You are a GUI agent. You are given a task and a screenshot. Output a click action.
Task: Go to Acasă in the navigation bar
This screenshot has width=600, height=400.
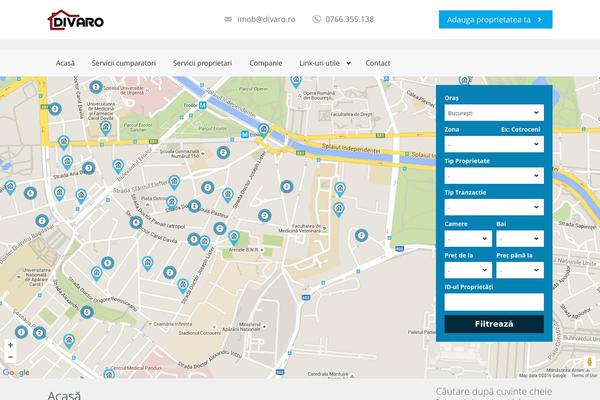coord(65,63)
